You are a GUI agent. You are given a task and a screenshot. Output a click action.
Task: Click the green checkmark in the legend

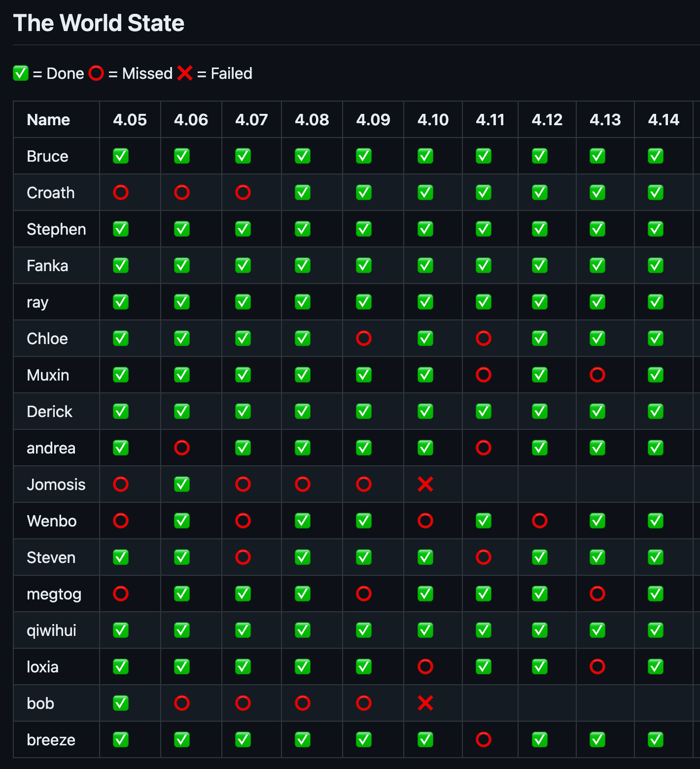pos(21,73)
